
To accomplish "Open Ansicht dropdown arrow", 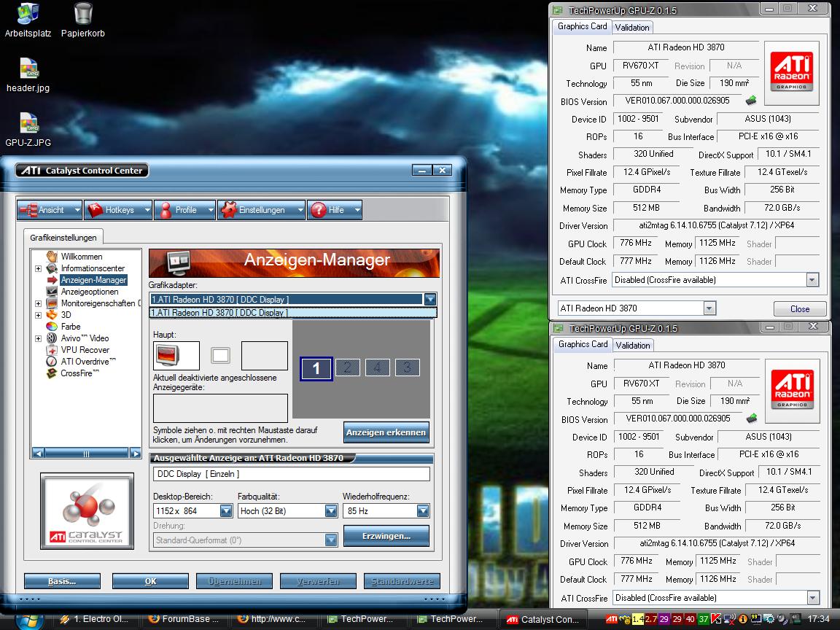I will click(77, 210).
